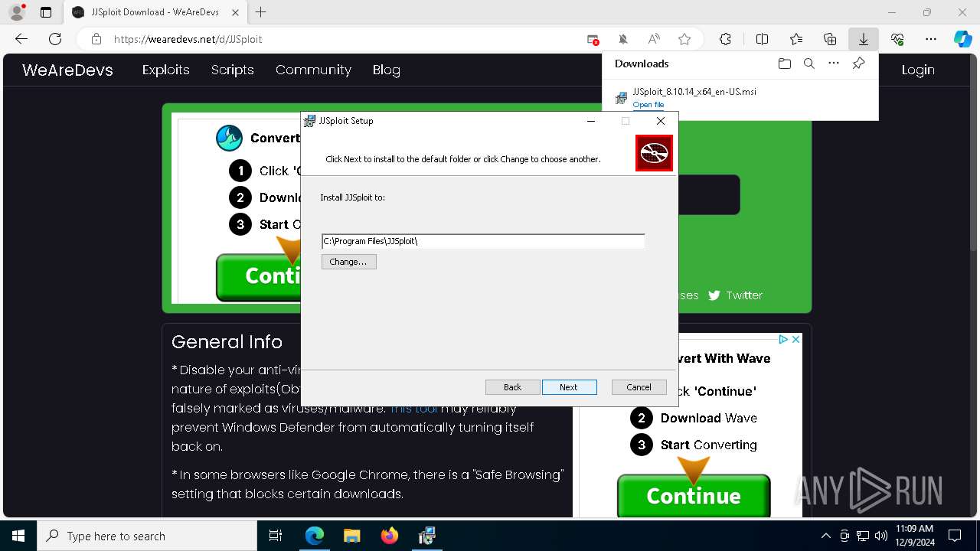Click the taskbar search box

[x=147, y=536]
